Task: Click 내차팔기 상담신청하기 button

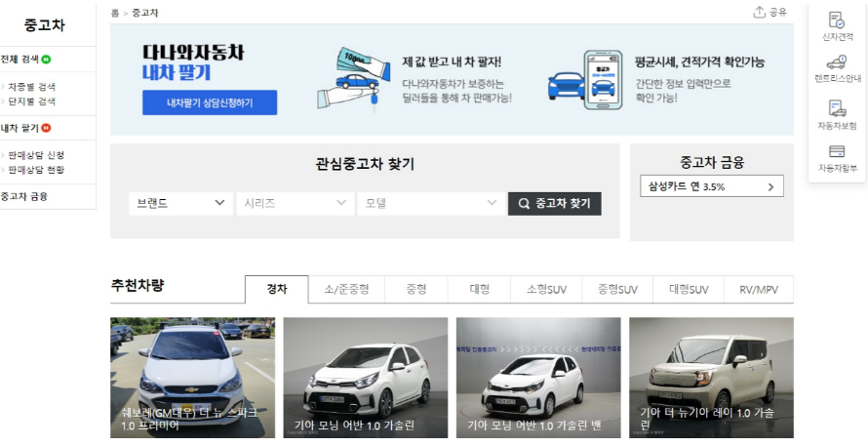Action: [x=210, y=103]
